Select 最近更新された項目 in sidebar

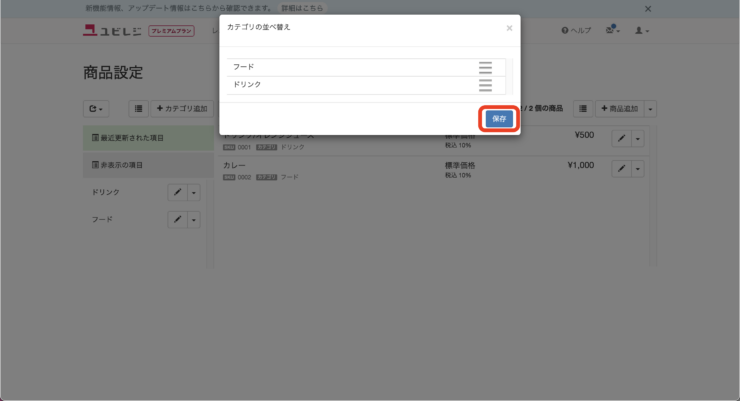coord(148,138)
